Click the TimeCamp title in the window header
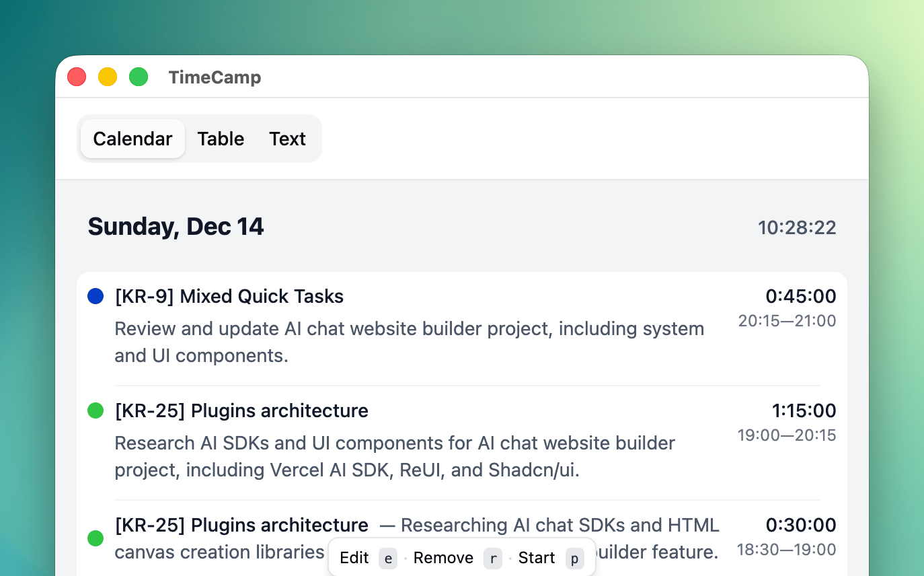 [215, 77]
